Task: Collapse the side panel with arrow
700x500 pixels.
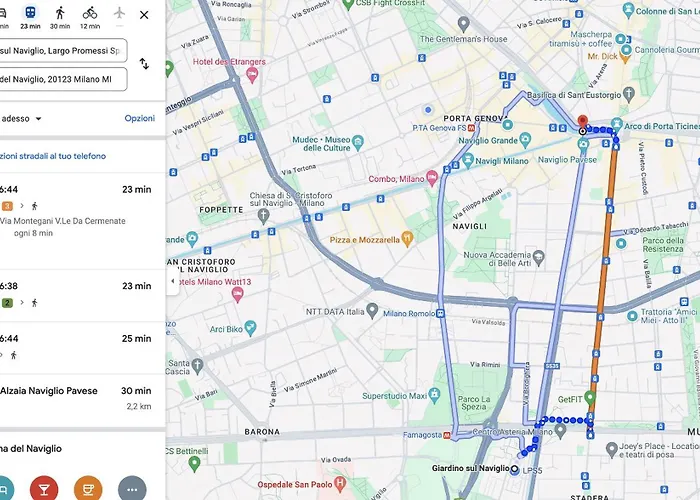Action: click(x=171, y=281)
